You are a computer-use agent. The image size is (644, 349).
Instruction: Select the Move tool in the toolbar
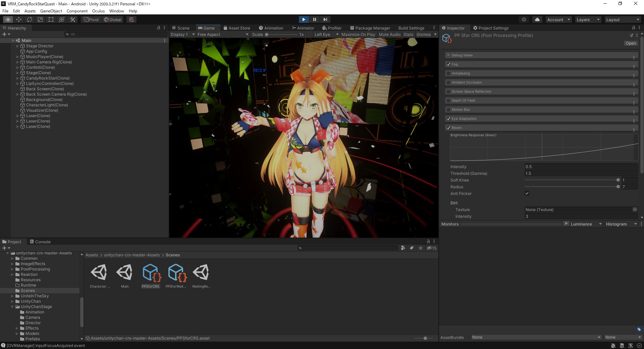(19, 19)
